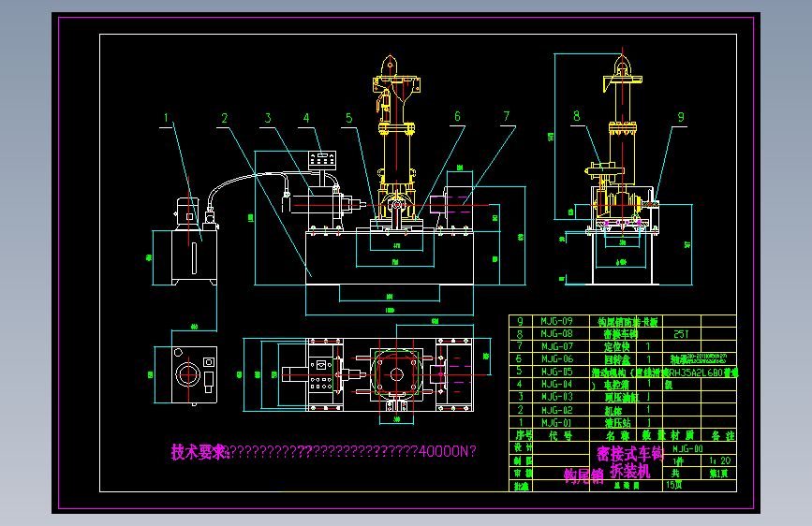Click balloon number 4 above control box

click(306, 118)
